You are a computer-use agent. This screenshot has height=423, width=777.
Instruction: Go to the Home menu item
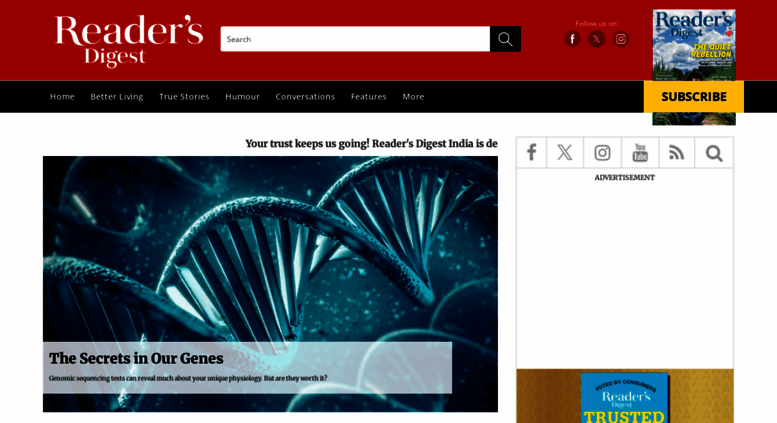pyautogui.click(x=62, y=97)
